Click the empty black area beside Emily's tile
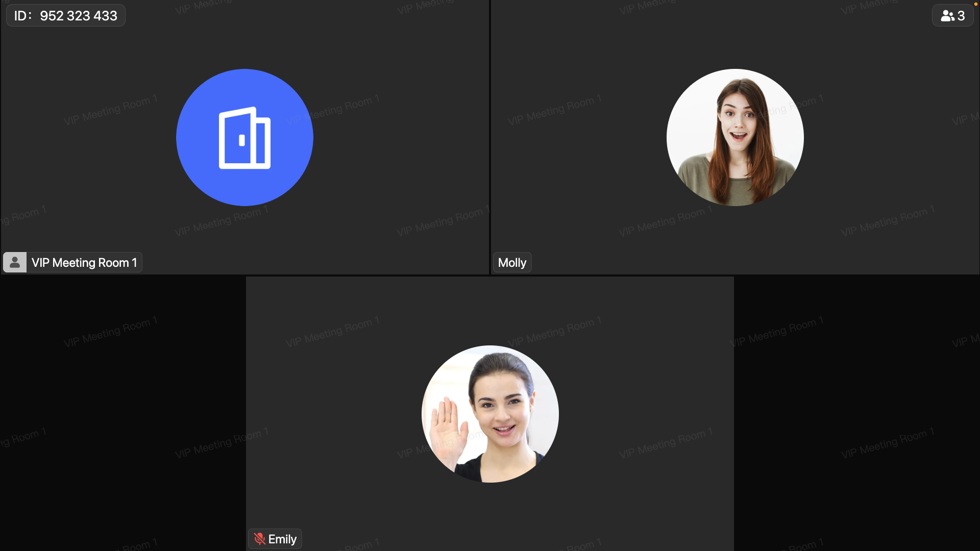This screenshot has height=551, width=980. pos(122,413)
